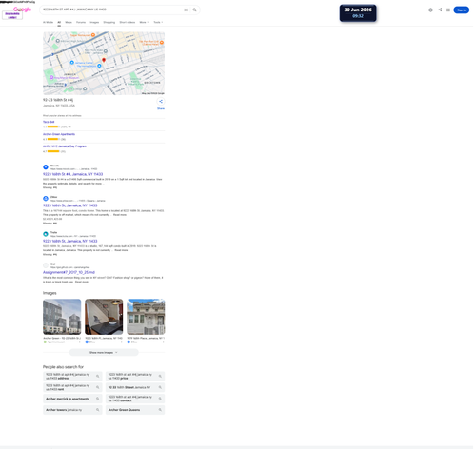The height and width of the screenshot is (449, 476).
Task: Open the interior room image thumbnail
Action: [x=105, y=318]
